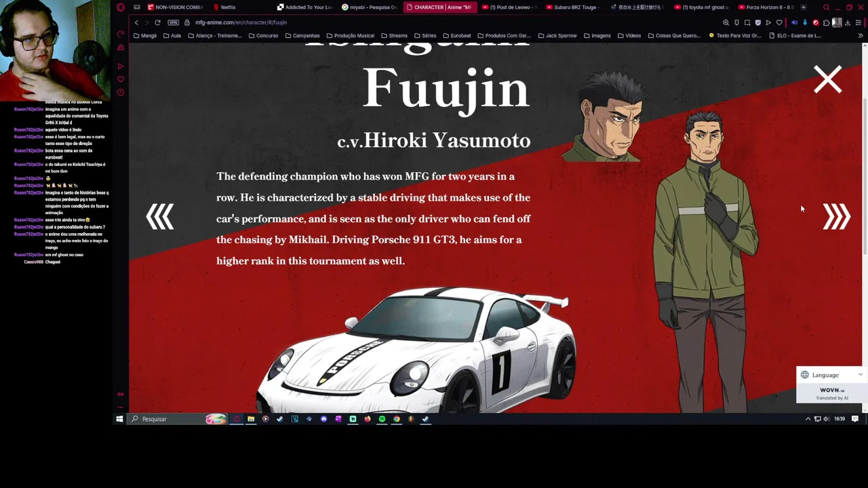Open the ELO - Exame de L bookmark

pyautogui.click(x=795, y=35)
